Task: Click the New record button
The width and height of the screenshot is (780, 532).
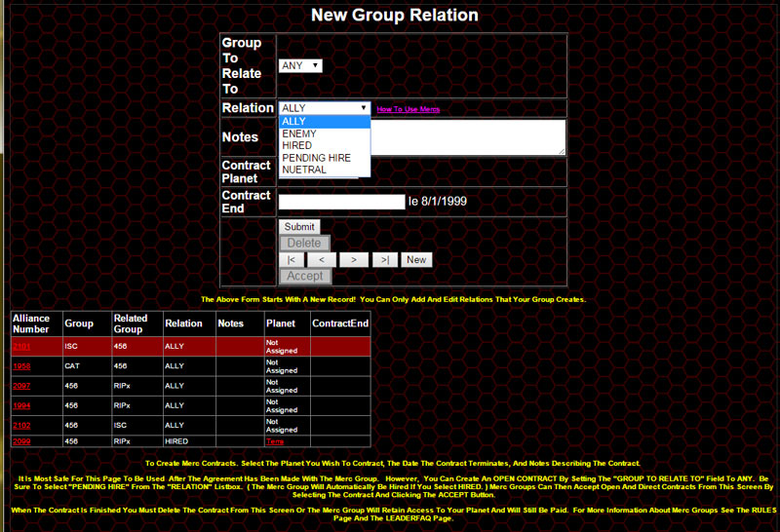Action: [416, 259]
